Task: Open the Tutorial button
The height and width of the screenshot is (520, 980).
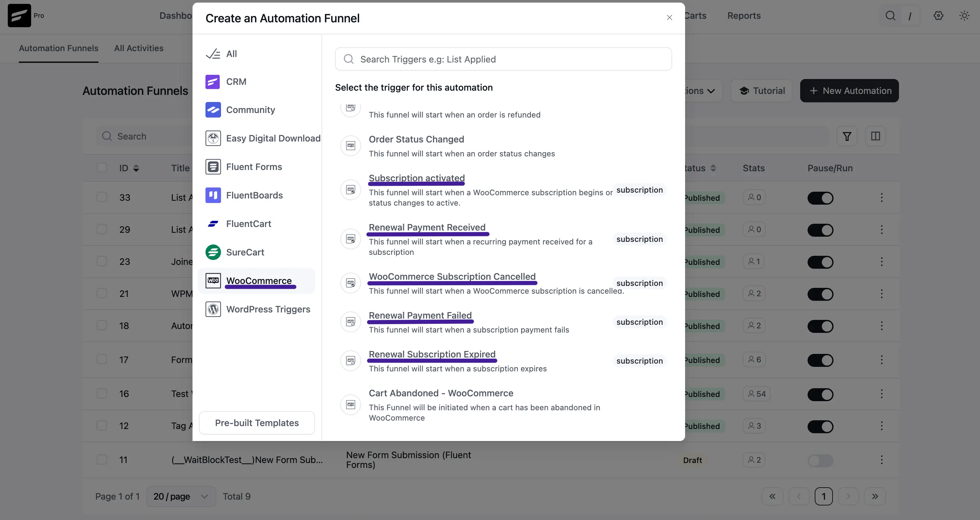Action: pos(761,91)
